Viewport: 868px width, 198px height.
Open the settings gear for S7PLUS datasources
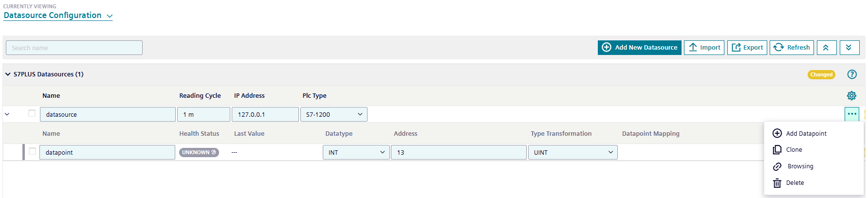pyautogui.click(x=851, y=96)
